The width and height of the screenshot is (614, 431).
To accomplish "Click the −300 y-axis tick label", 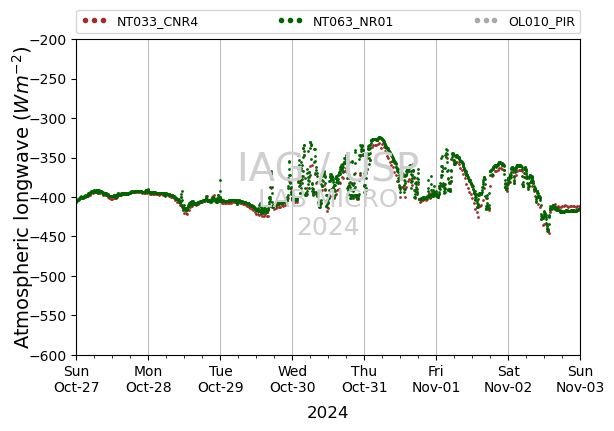I will (x=49, y=119).
